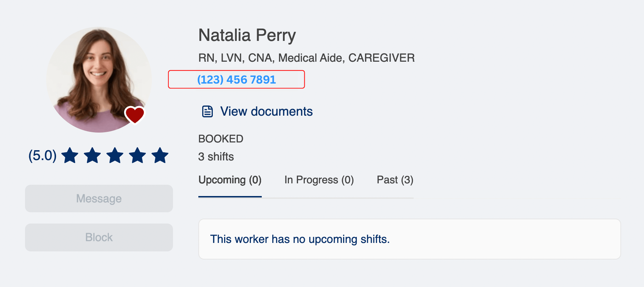
Task: Click the fourth rating star
Action: click(x=138, y=155)
